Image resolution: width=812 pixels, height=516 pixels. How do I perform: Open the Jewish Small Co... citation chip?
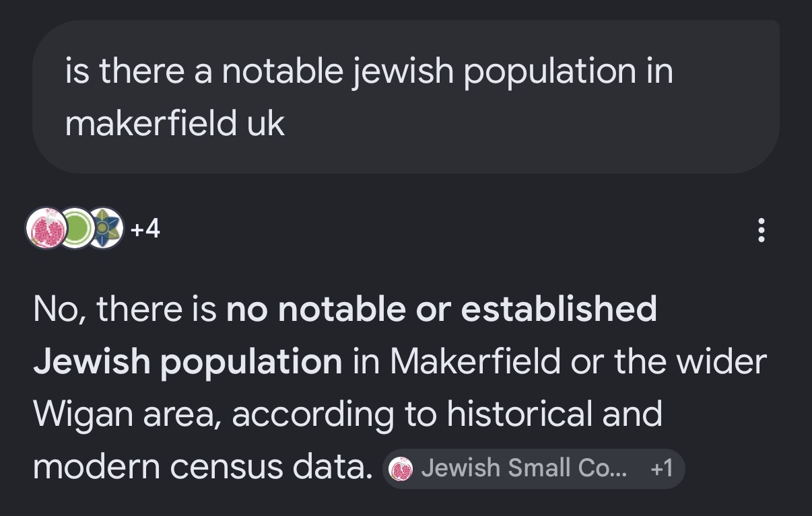click(534, 468)
